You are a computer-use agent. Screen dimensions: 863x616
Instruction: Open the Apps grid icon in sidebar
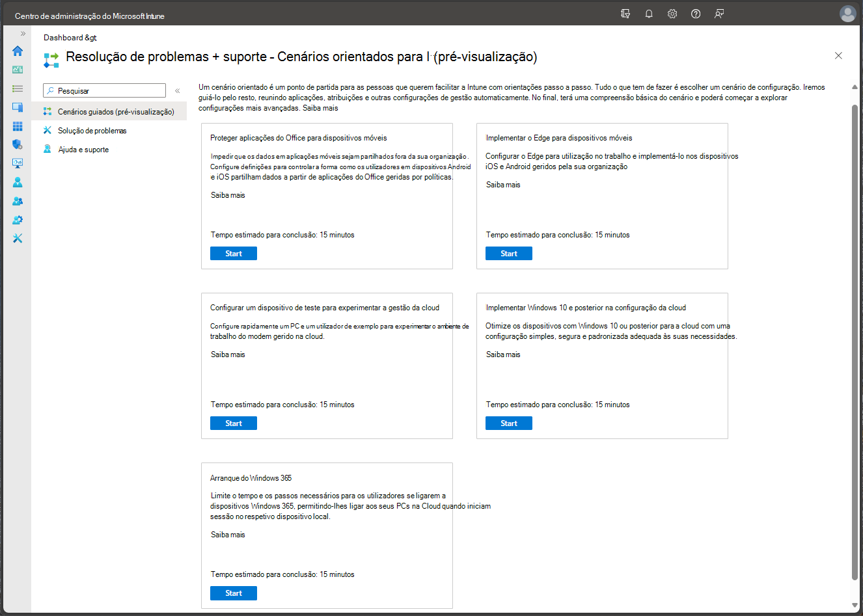point(18,126)
